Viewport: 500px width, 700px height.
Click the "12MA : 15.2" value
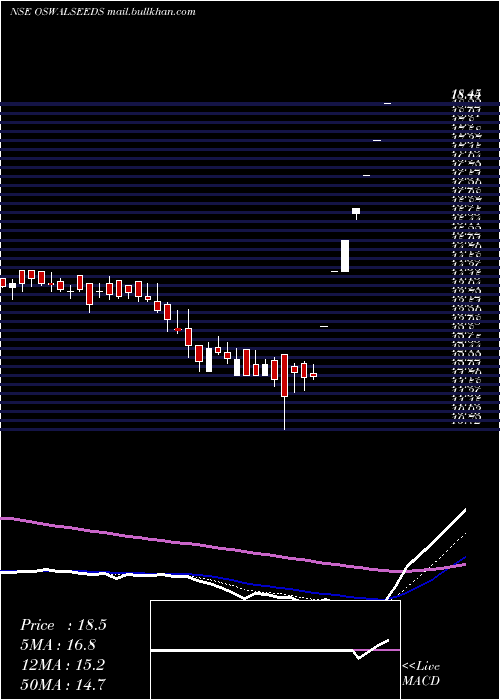coord(63,665)
